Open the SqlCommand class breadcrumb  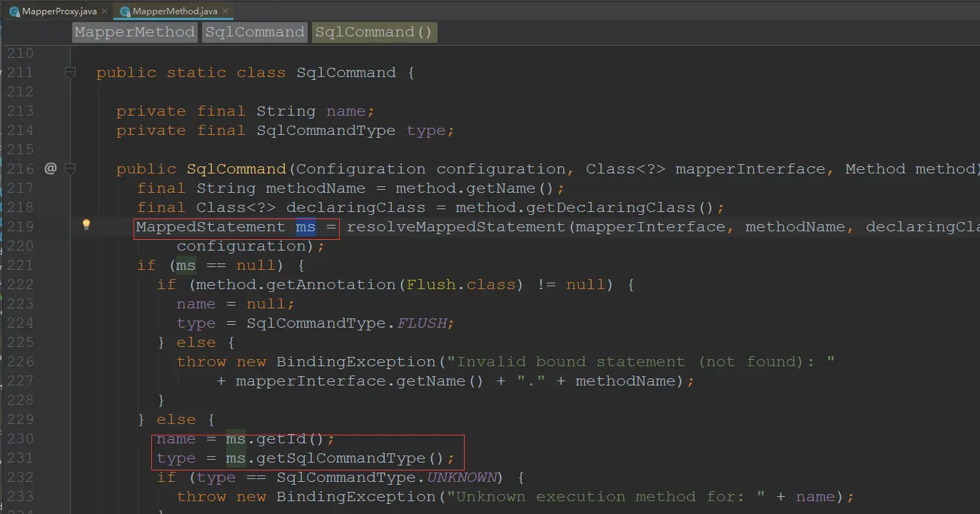point(255,32)
